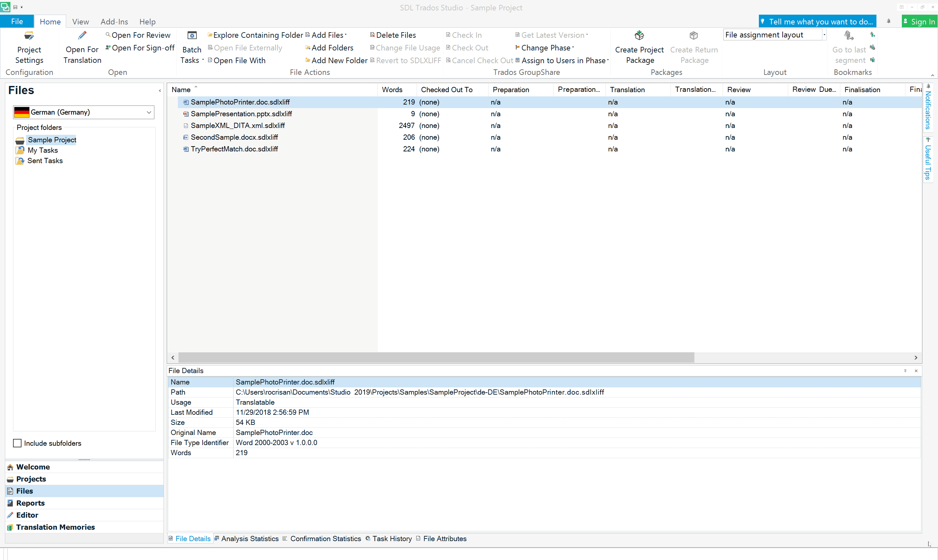The image size is (938, 560).
Task: Click Create Project Package icon
Action: 639,36
